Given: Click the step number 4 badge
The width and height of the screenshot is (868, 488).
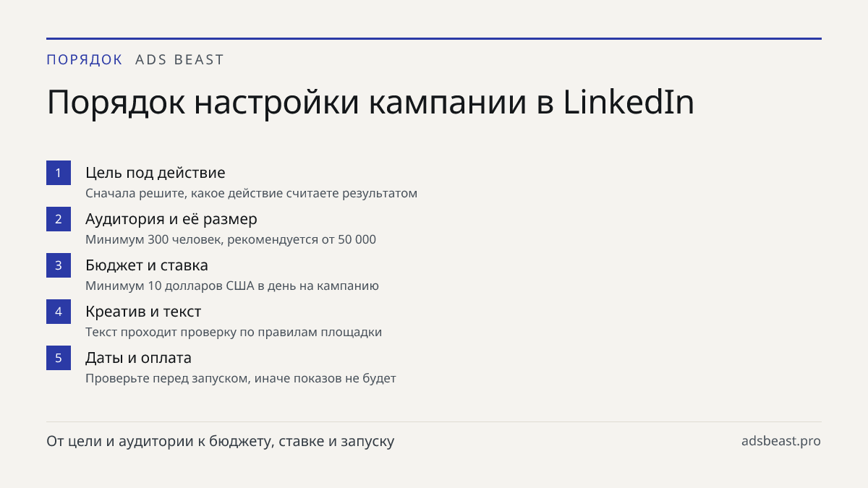Looking at the screenshot, I should (59, 312).
